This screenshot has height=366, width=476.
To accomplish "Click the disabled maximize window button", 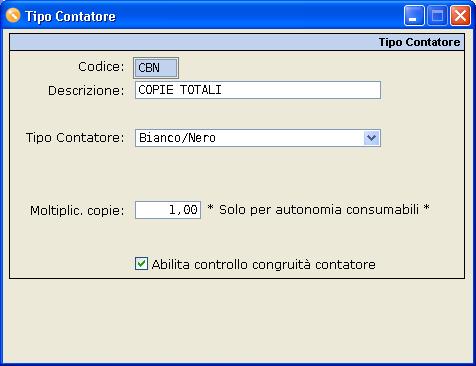I will coord(437,16).
